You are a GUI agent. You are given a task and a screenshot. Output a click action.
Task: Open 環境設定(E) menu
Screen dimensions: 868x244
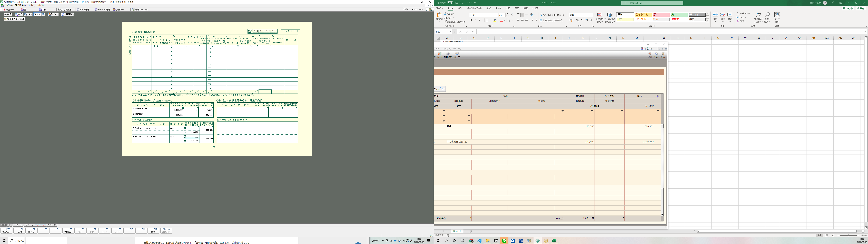21,5
